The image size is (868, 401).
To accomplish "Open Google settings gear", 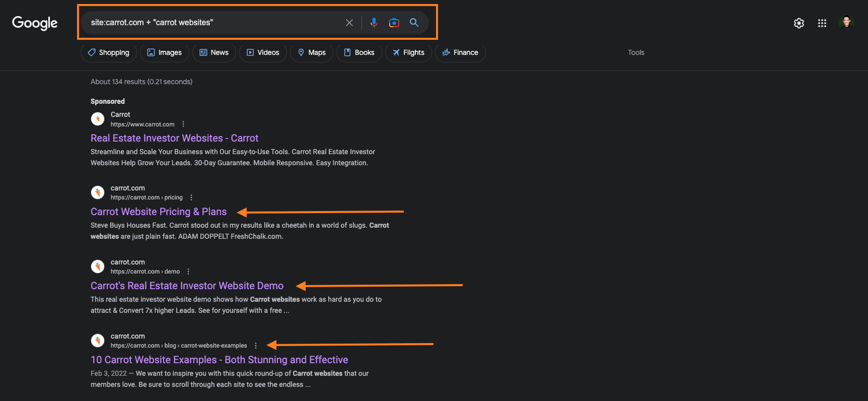I will point(799,23).
